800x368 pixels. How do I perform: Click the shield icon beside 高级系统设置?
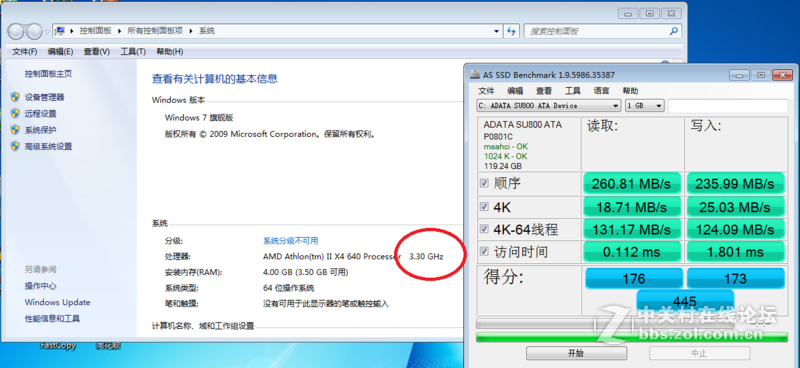coord(15,146)
